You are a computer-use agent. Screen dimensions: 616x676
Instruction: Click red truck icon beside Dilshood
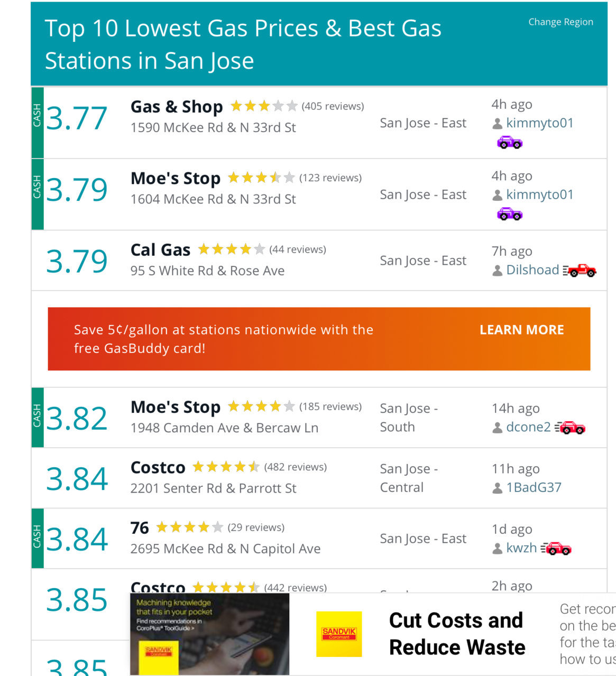[580, 270]
